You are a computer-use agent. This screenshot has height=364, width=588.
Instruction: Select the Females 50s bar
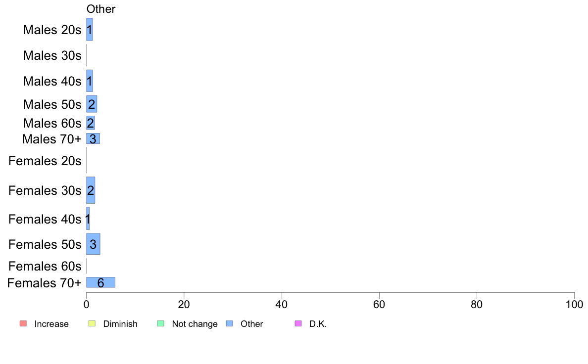pos(93,244)
